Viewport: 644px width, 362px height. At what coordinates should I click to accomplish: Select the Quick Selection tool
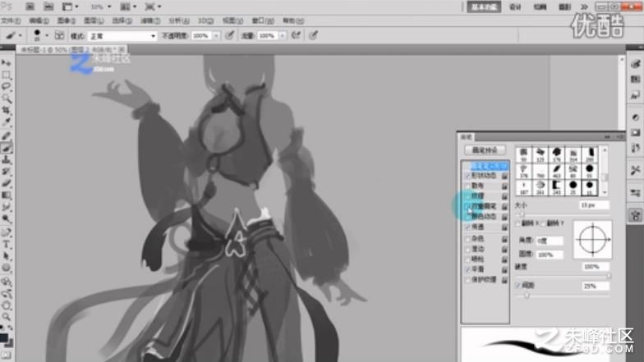pyautogui.click(x=7, y=99)
